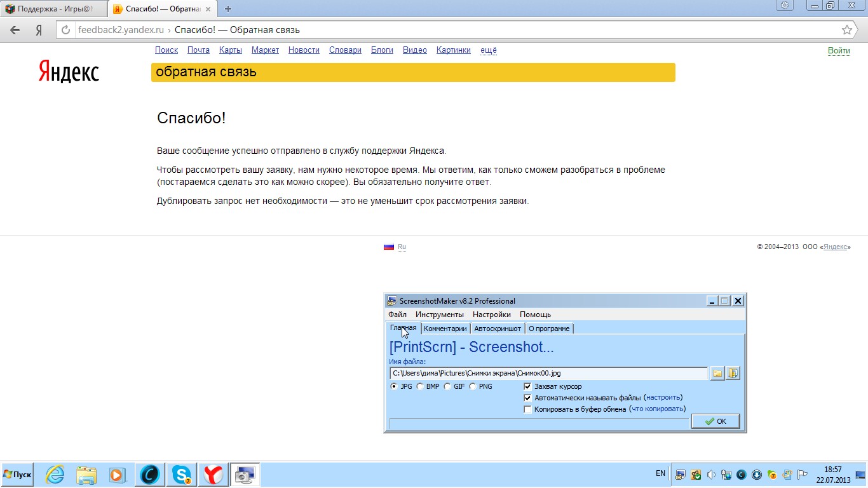Select the JPG format radio button

(394, 386)
